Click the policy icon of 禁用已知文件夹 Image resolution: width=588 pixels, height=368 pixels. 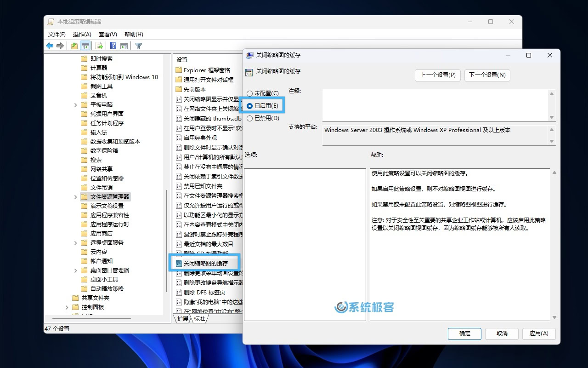(179, 186)
